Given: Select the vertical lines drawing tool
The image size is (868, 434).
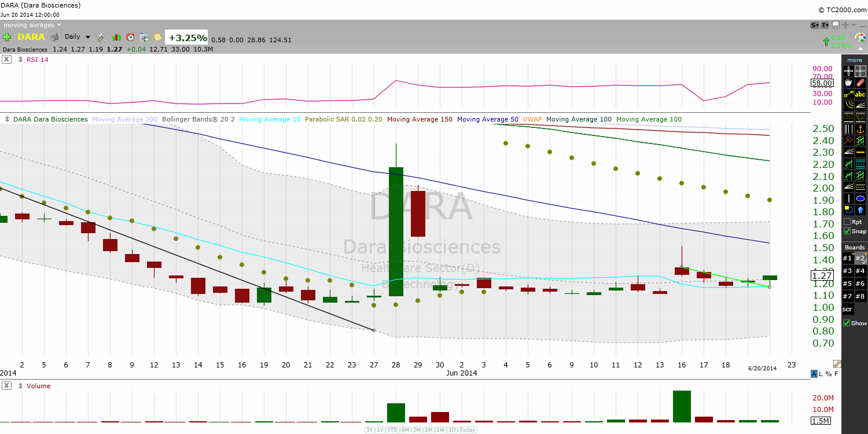Looking at the screenshot, I should (848, 129).
